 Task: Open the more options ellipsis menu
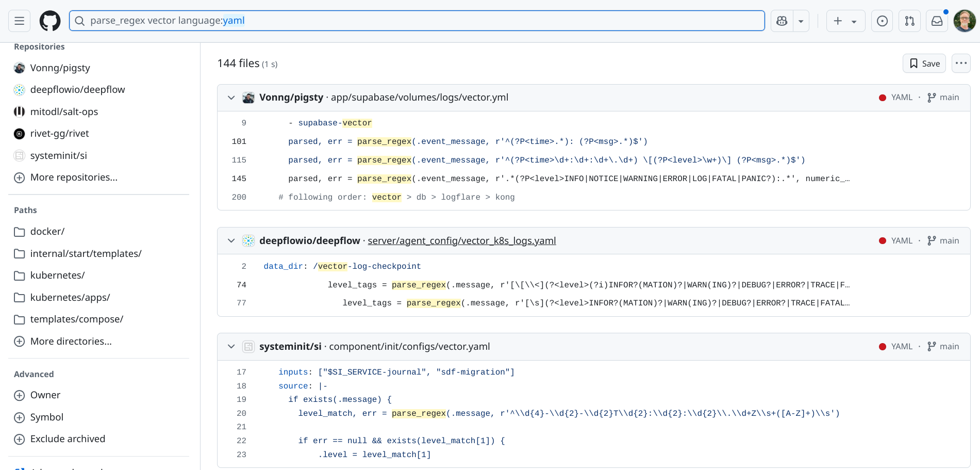[961, 63]
